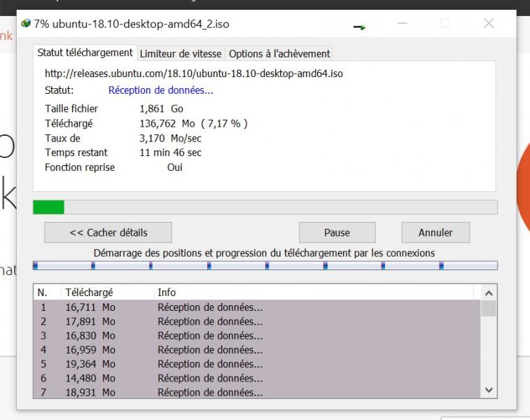The image size is (530, 420).
Task: Select the N. column header
Action: pos(48,293)
